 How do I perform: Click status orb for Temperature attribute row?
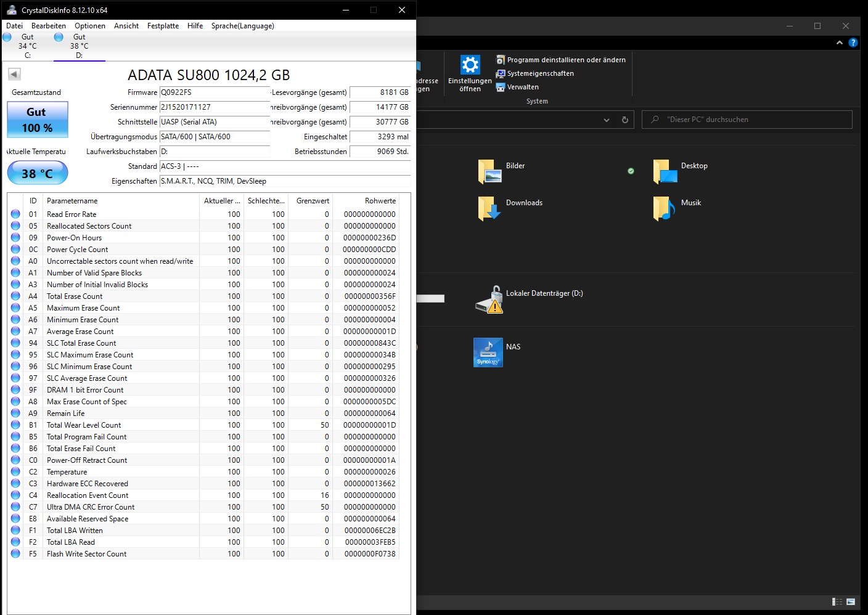pyautogui.click(x=15, y=471)
